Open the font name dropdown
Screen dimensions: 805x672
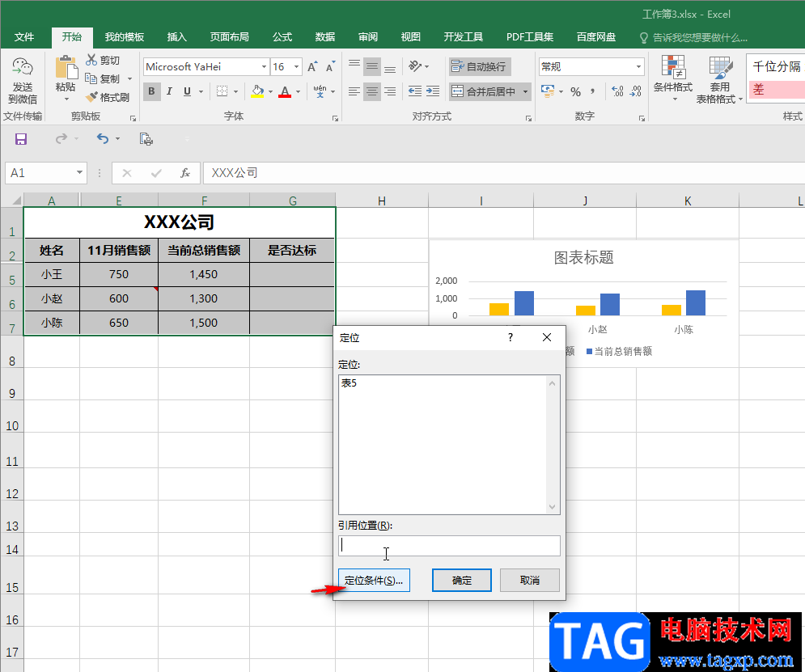[x=264, y=66]
